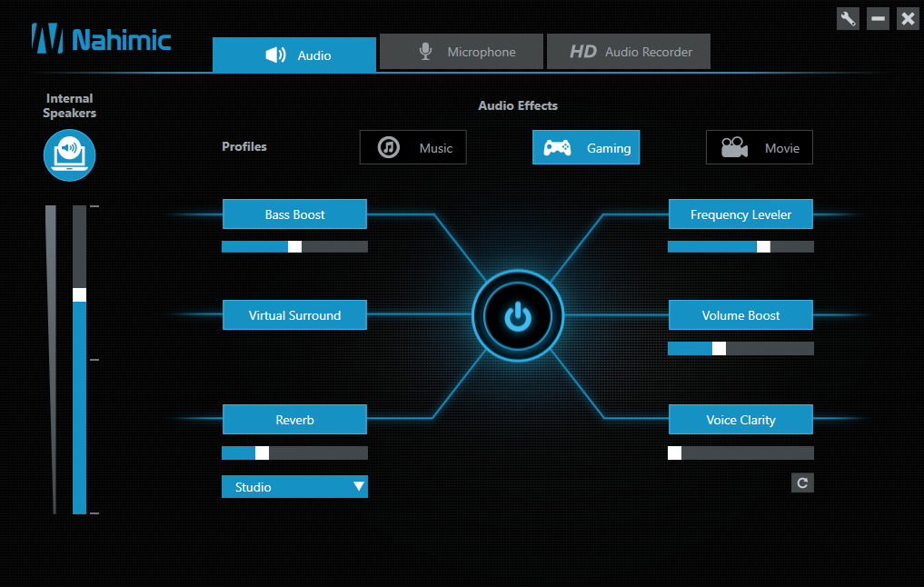Click the central power button icon

[x=518, y=316]
